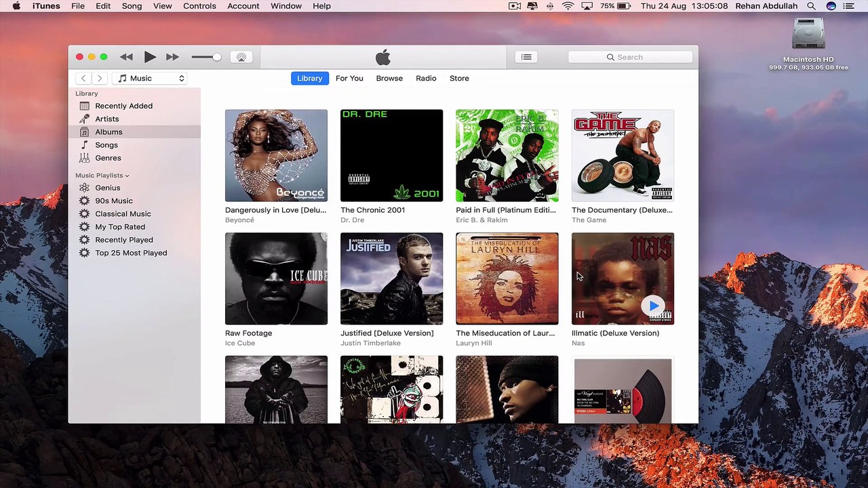Open the AirPlay output icon

click(x=241, y=58)
